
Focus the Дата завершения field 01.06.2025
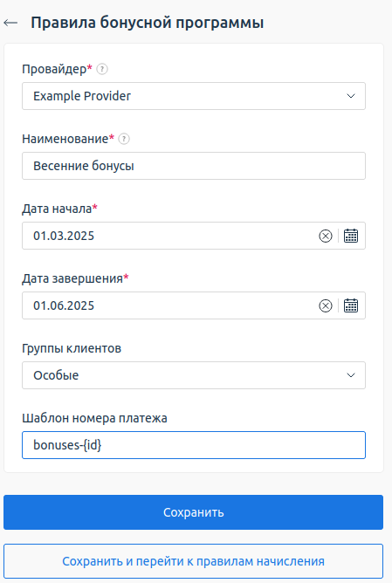(169, 305)
